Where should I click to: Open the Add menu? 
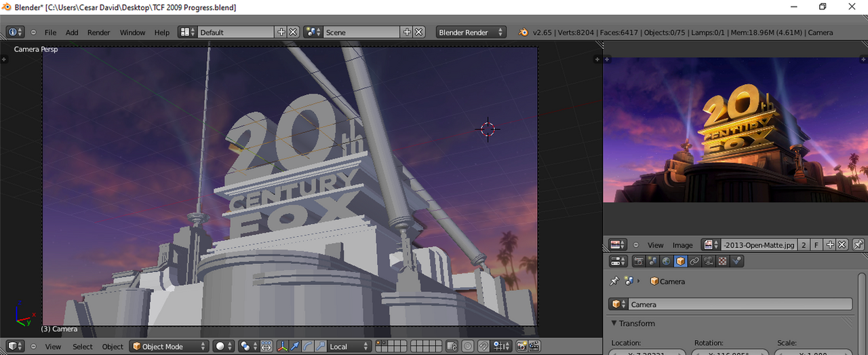72,32
